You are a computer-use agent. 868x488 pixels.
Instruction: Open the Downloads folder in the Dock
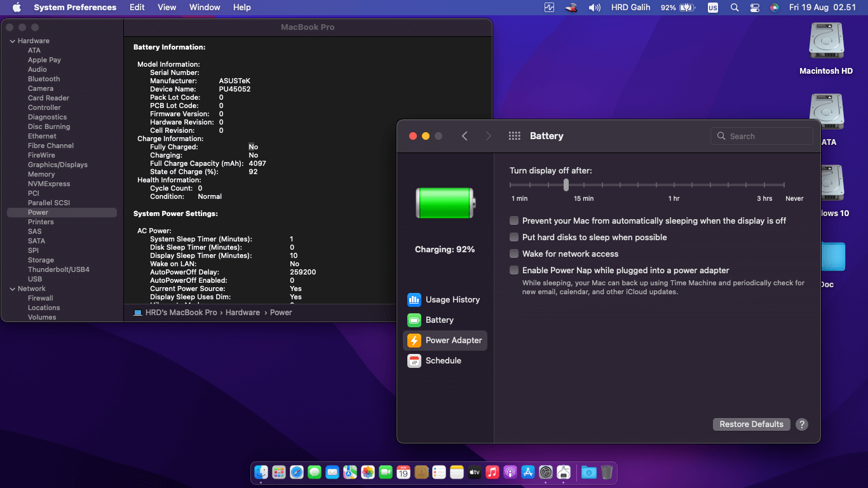tap(589, 472)
